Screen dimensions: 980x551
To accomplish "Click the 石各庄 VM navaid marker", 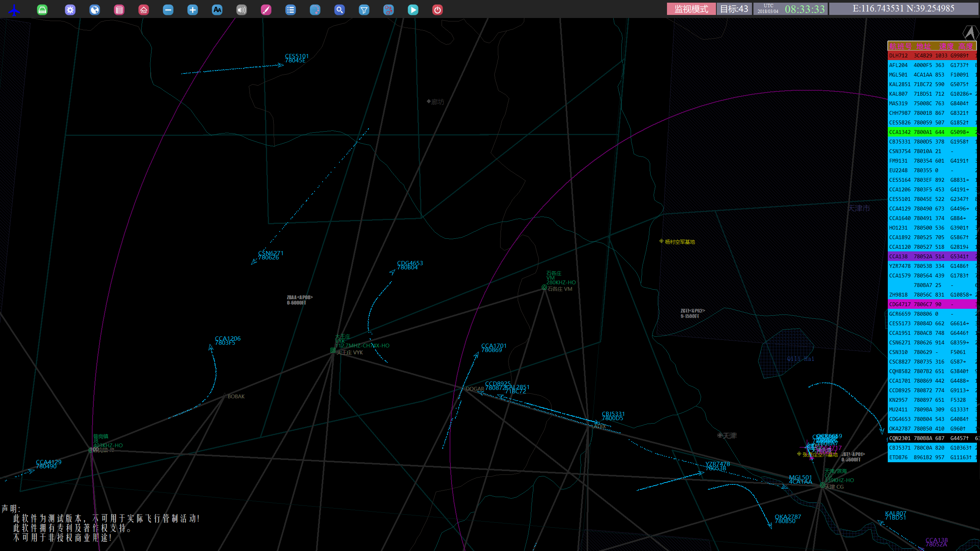I will (544, 287).
